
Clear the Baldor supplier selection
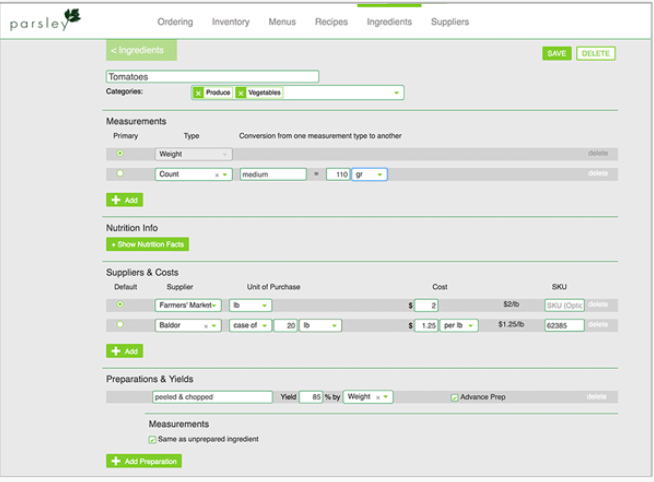pos(207,325)
